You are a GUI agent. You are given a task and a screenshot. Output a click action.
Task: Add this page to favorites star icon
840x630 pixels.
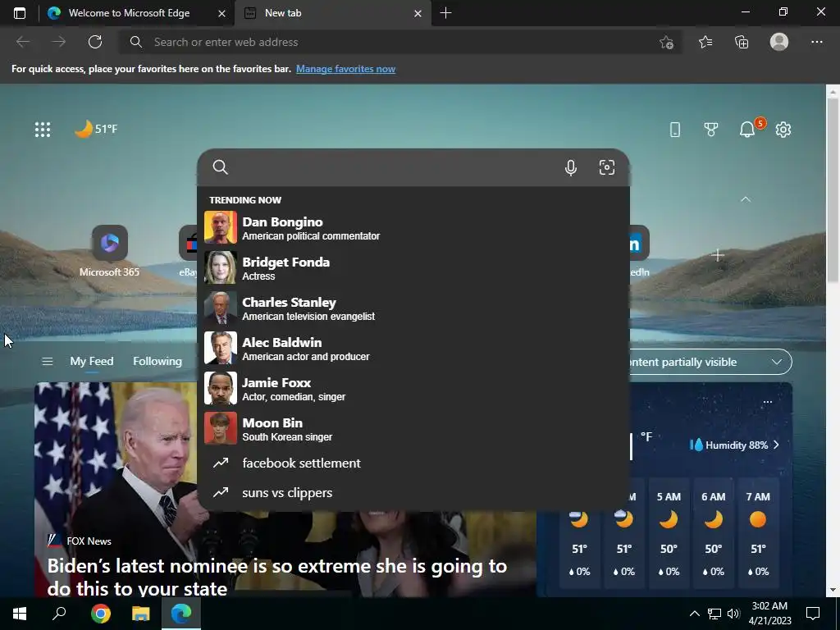coord(666,43)
